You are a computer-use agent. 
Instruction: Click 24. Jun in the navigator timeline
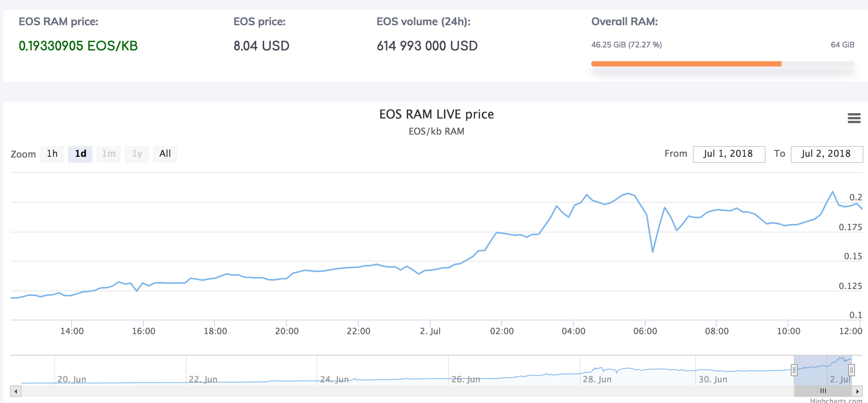(334, 379)
